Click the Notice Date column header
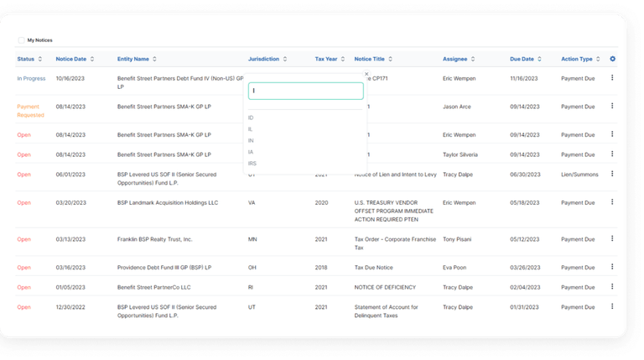This screenshot has height=360, width=644. point(71,60)
